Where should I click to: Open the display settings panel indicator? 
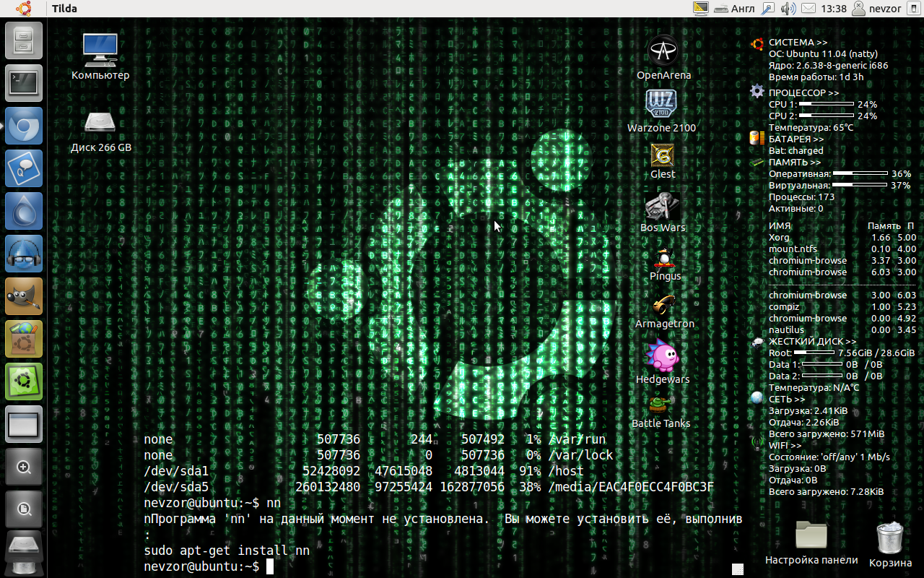[x=699, y=9]
